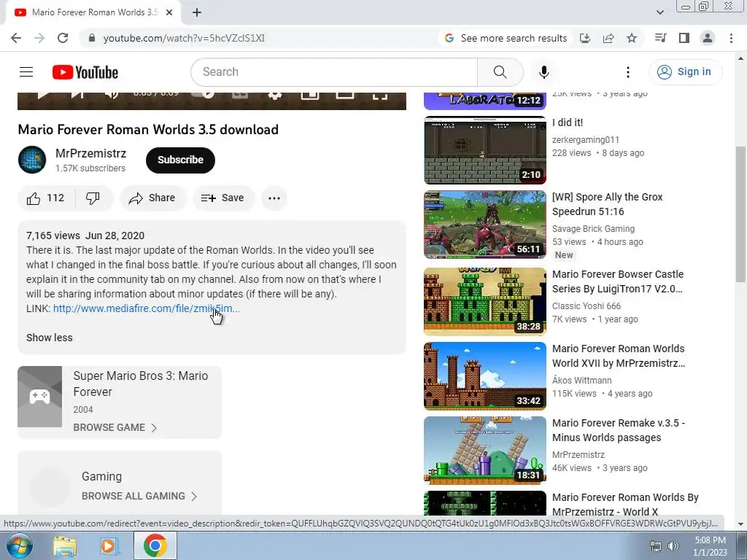The image size is (747, 560).
Task: Click the magnifier search button
Action: (x=500, y=72)
